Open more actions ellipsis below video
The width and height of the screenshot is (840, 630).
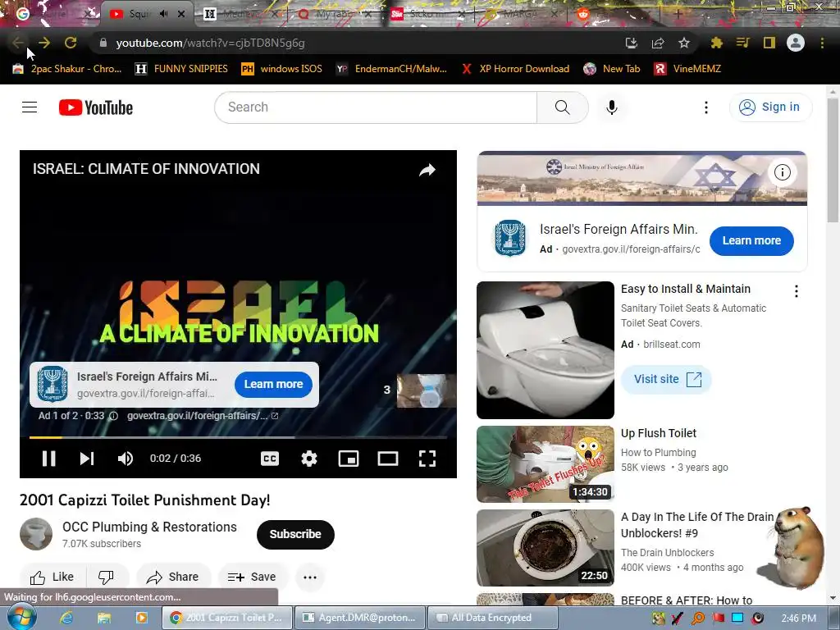click(310, 577)
